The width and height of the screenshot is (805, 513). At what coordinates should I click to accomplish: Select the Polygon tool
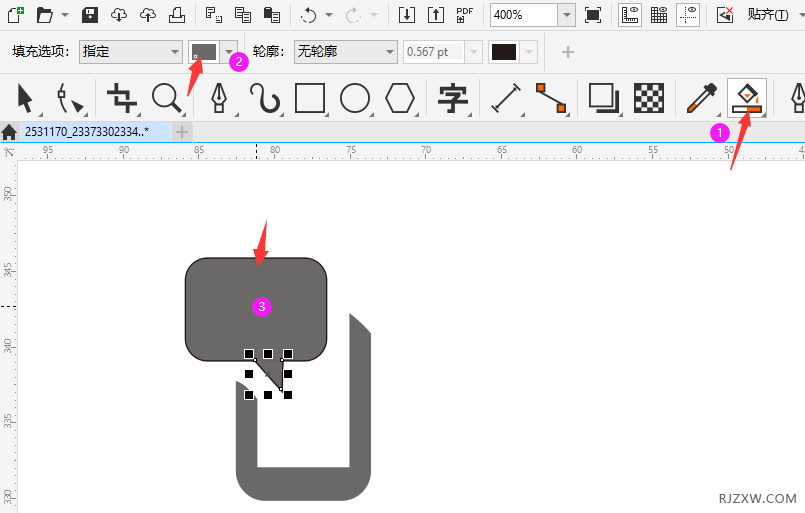[400, 98]
